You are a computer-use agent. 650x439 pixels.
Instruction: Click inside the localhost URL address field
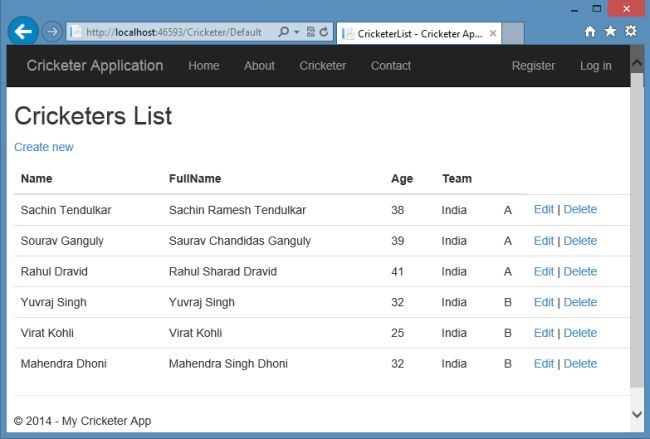pyautogui.click(x=170, y=32)
